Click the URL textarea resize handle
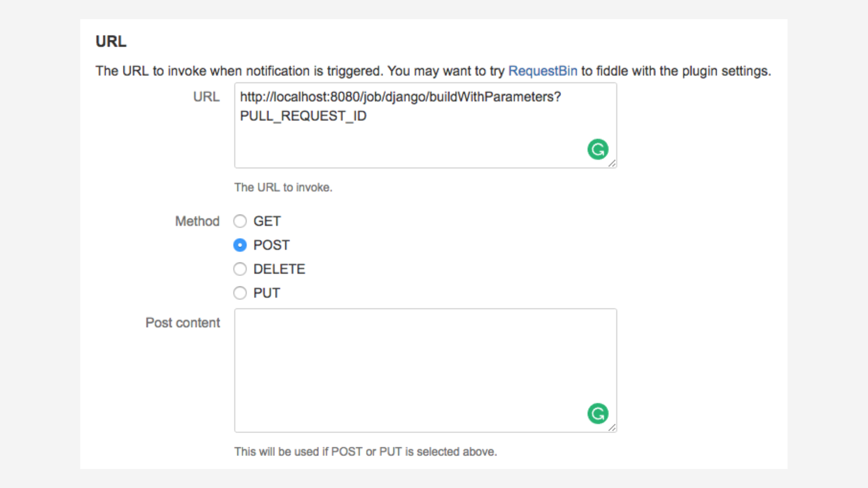Image resolution: width=868 pixels, height=488 pixels. pos(612,164)
